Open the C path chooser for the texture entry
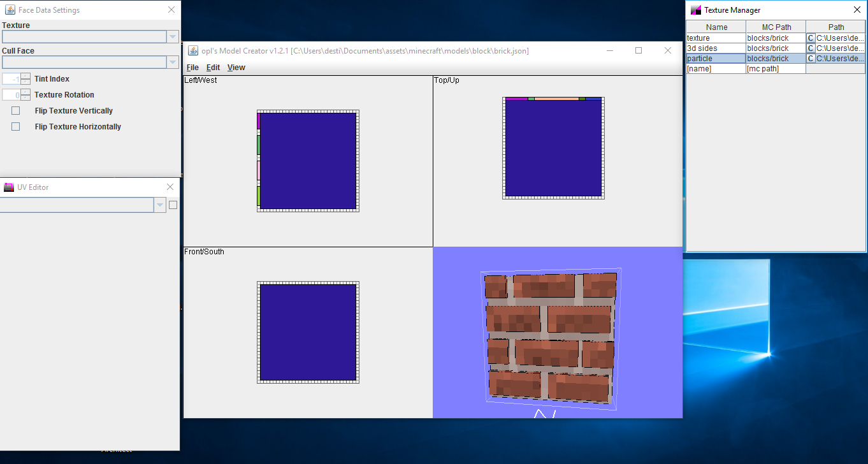 811,38
